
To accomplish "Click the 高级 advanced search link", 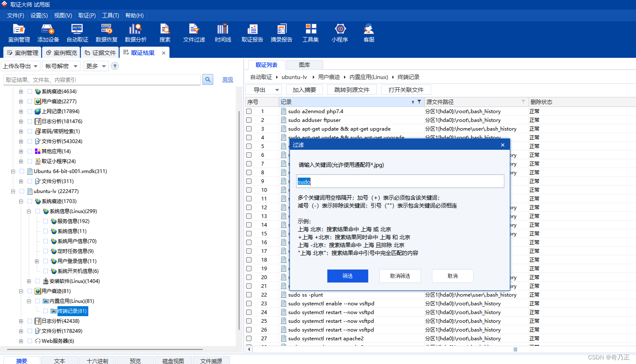I will (228, 80).
